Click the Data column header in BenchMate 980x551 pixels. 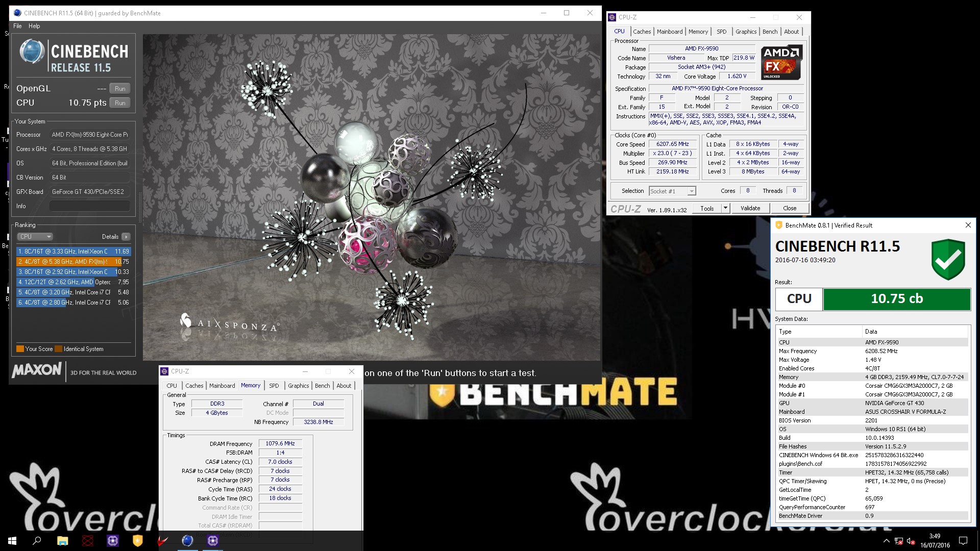(x=915, y=332)
